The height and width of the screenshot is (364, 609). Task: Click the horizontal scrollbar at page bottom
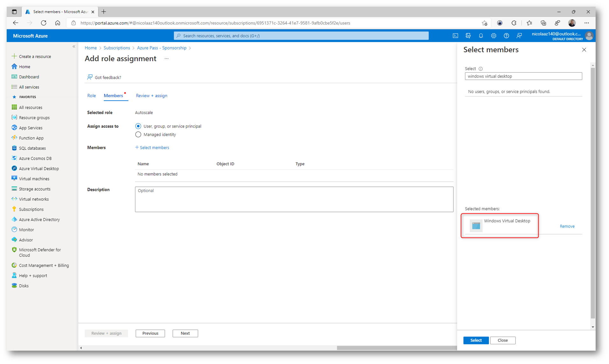[397, 348]
